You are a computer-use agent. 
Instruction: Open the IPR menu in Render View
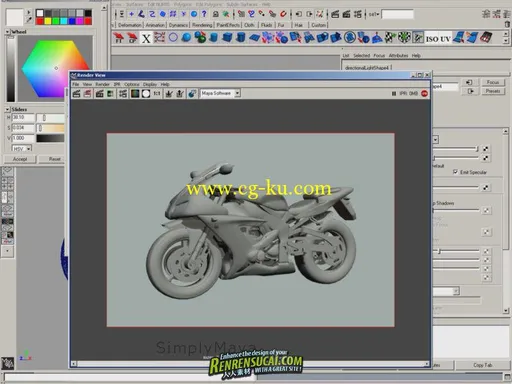(x=117, y=84)
